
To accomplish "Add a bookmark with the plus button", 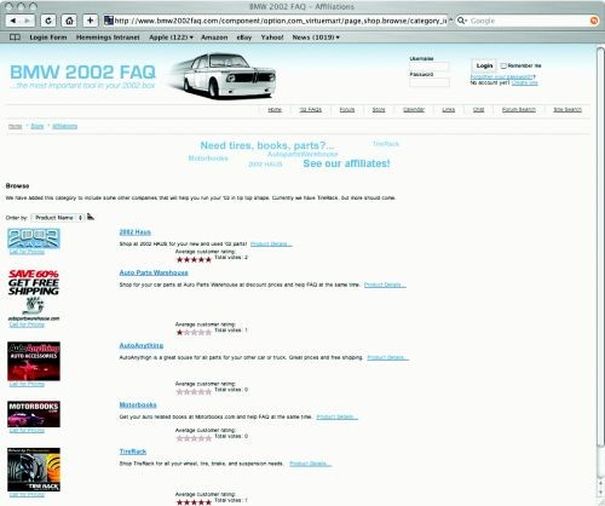I will pos(90,20).
